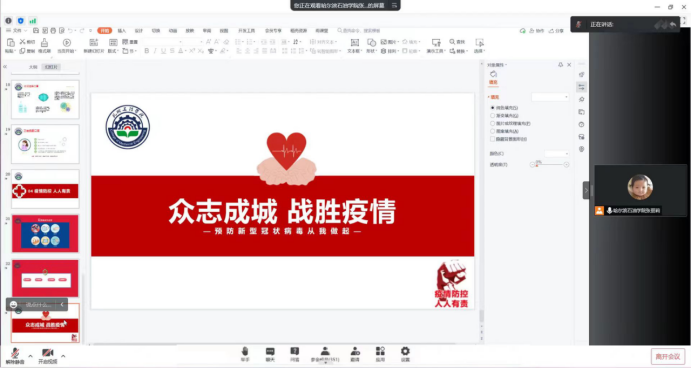
Task: Select the gradient fill radio button
Action: pyautogui.click(x=493, y=116)
